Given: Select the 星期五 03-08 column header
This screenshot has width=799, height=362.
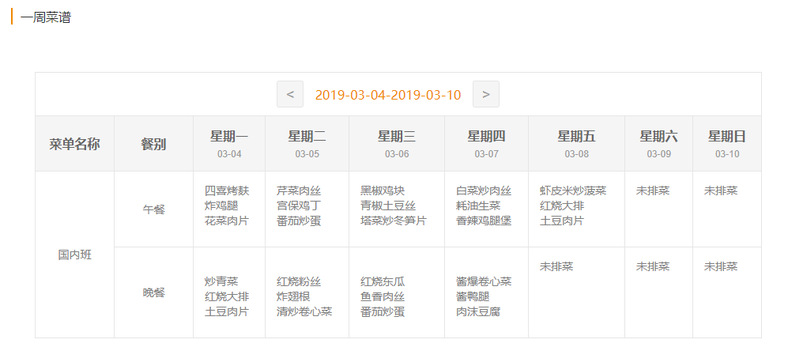Looking at the screenshot, I should pos(576,144).
